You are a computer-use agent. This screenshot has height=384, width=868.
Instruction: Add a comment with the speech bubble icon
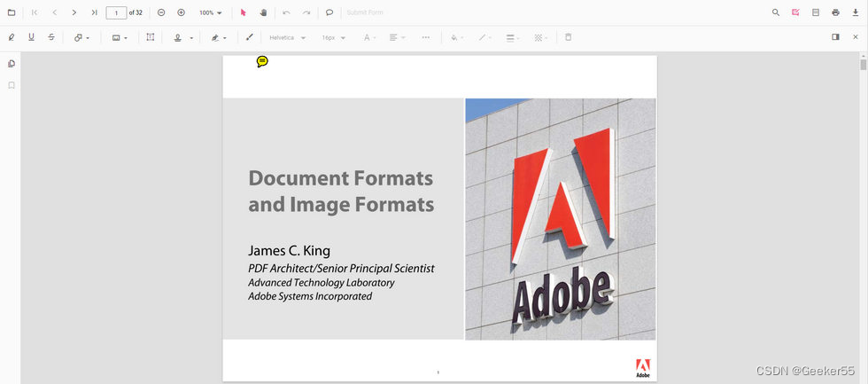(329, 12)
